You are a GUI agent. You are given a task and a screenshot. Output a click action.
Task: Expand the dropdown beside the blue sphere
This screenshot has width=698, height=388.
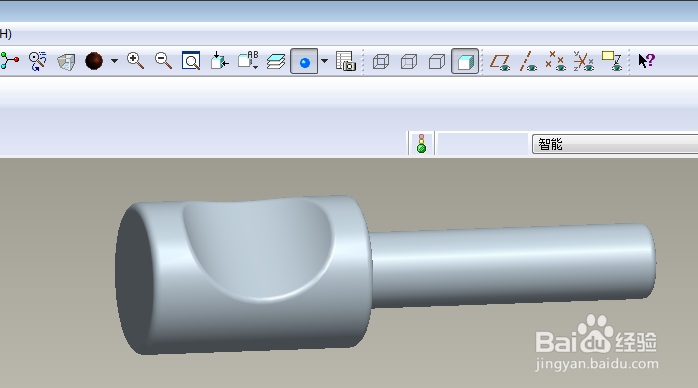click(325, 61)
